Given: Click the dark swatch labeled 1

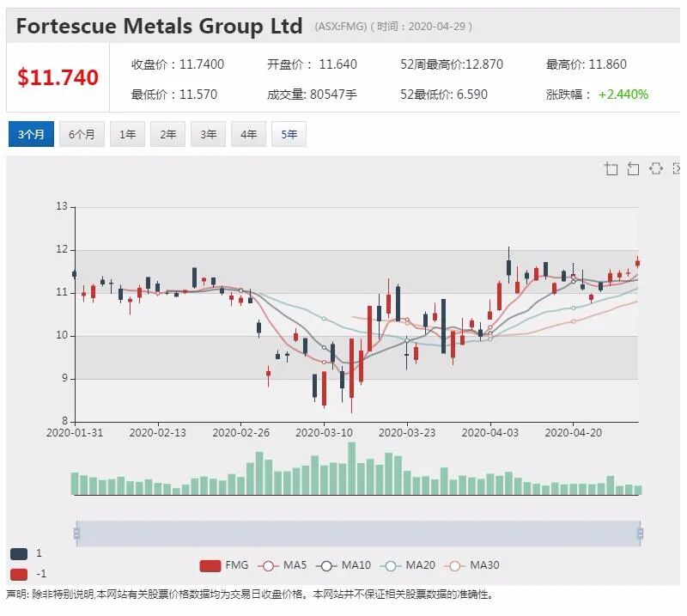Looking at the screenshot, I should pos(19,554).
